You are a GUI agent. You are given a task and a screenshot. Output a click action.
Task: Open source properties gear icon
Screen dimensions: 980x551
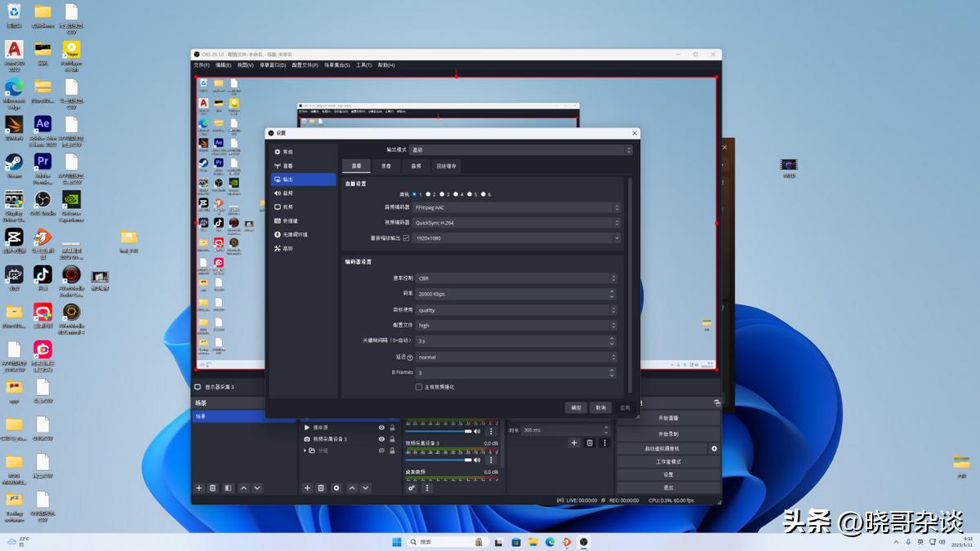point(336,488)
